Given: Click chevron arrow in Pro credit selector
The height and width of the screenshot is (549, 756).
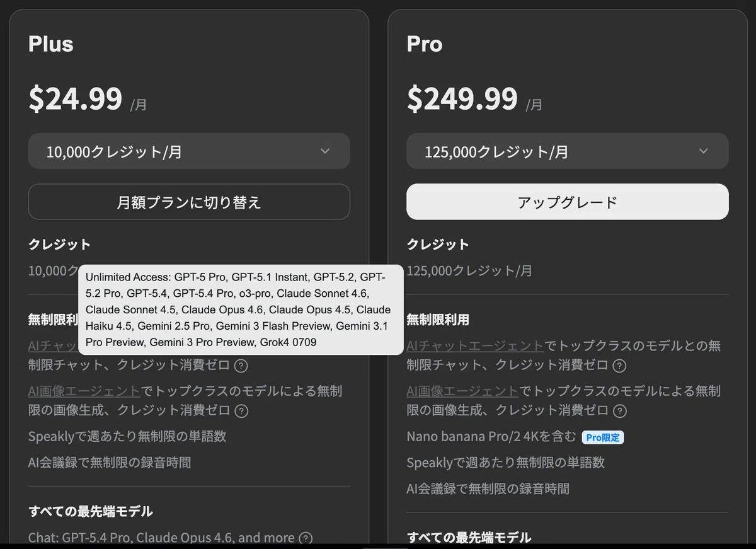Looking at the screenshot, I should pos(704,151).
